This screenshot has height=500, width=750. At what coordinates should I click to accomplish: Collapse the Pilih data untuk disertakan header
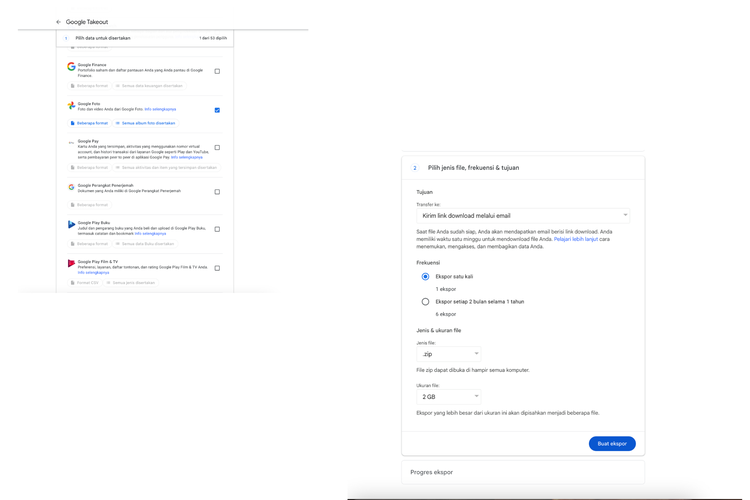[x=145, y=38]
